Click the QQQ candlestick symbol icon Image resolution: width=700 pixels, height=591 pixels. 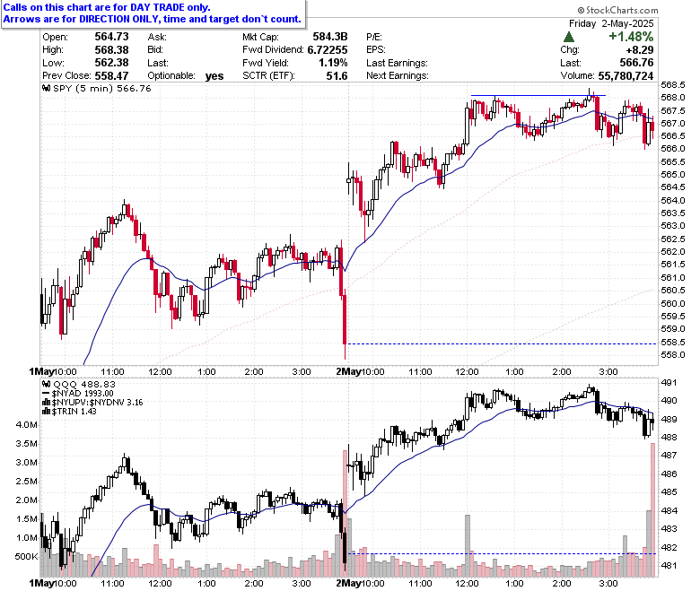(47, 384)
